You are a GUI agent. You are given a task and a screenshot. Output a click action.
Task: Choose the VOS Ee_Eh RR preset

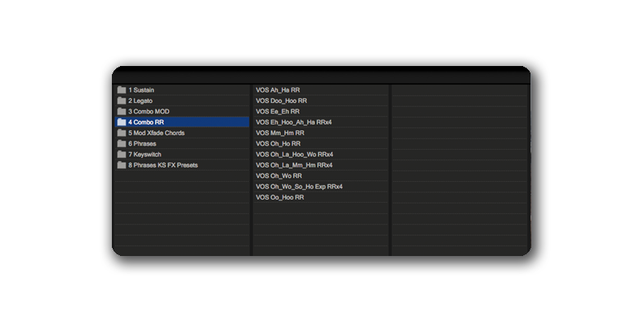(x=278, y=111)
